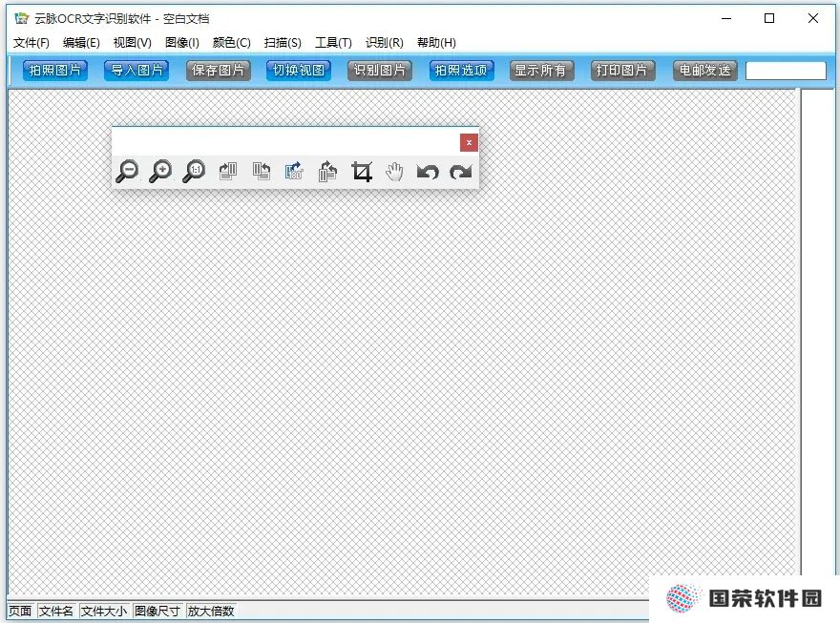Open the 帮助(H) menu
Viewport: 840px width, 623px height.
[x=436, y=42]
